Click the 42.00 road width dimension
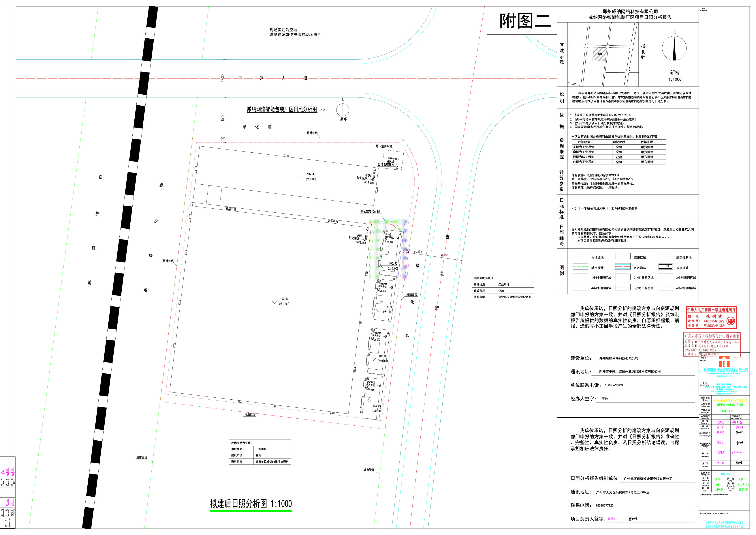Screen dimensions: 756x535 coord(223,78)
